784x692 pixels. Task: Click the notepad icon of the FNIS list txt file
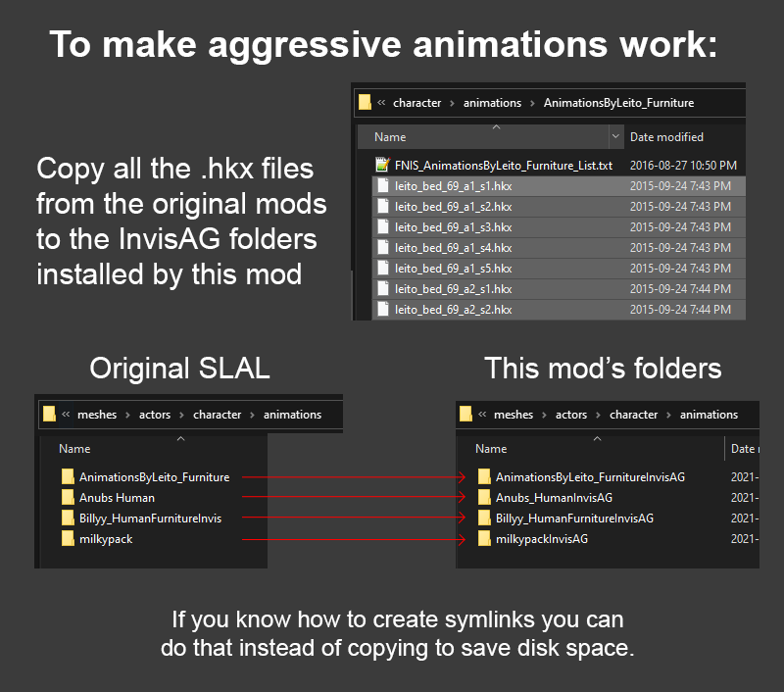tap(382, 165)
